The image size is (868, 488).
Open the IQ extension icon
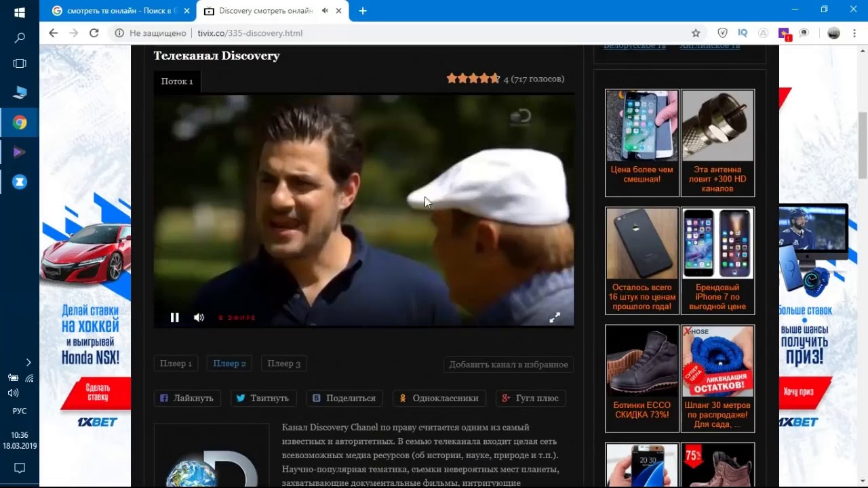click(743, 33)
